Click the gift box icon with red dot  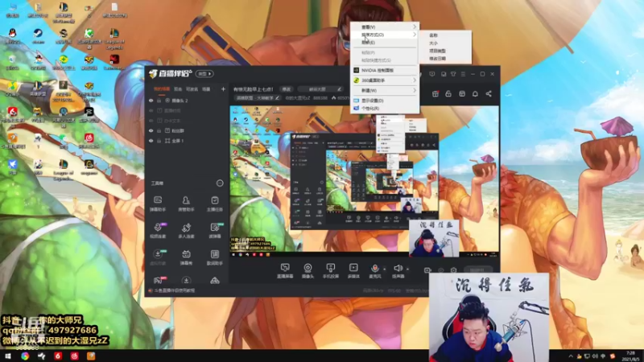436,93
